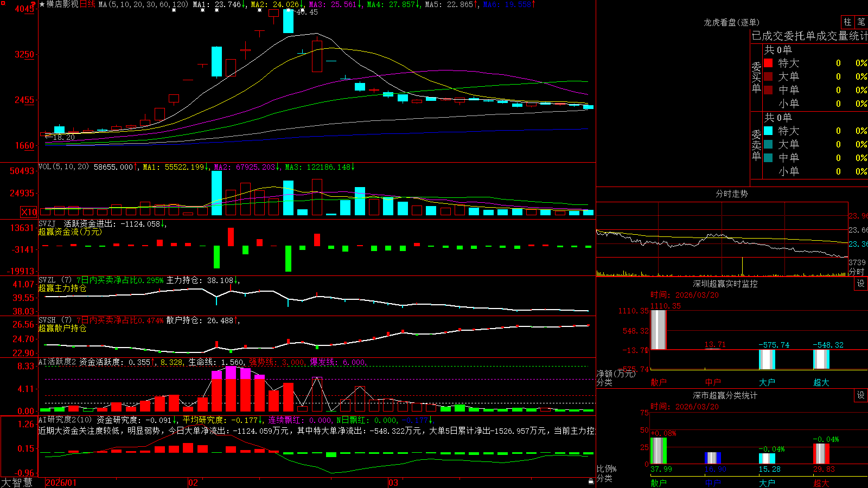The width and height of the screenshot is (868, 488).
Task: Click the 超赢资金流(万元) label
Action: coord(70,232)
